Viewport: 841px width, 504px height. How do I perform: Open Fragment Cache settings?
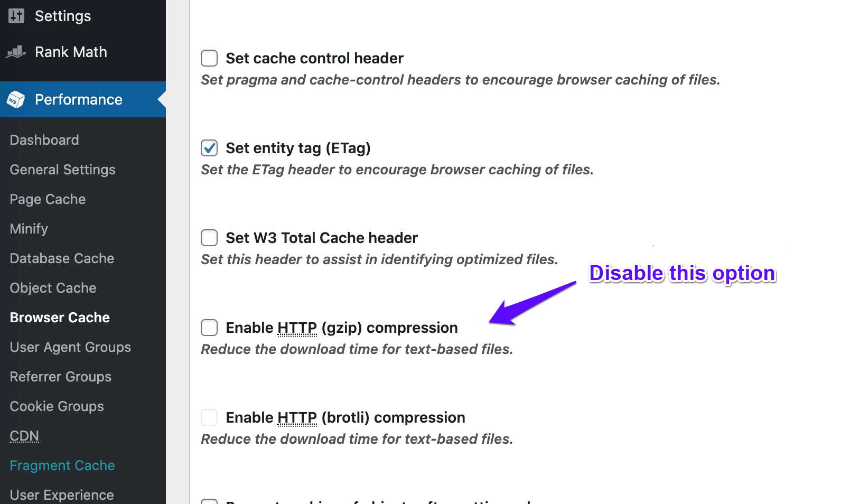[62, 465]
